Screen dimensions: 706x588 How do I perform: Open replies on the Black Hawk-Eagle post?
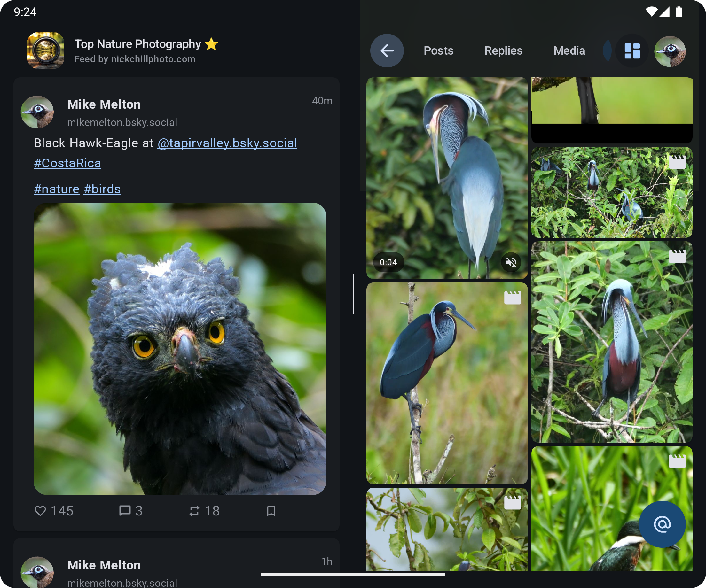(125, 511)
